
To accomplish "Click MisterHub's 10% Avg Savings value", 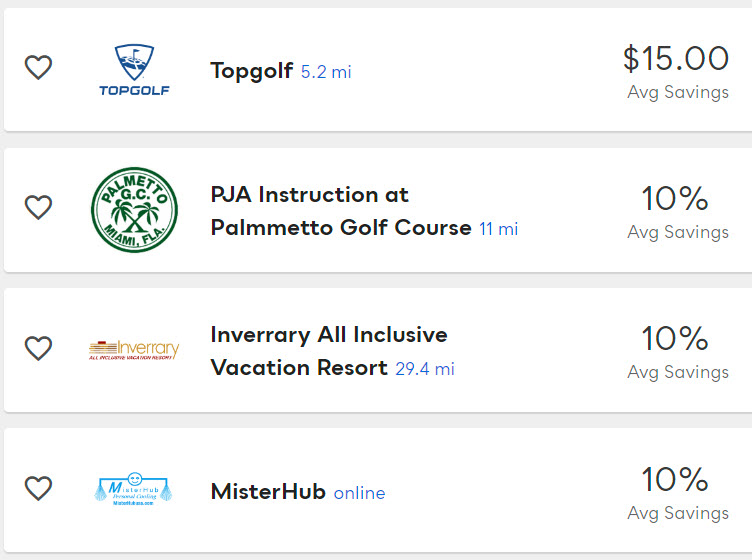I will [x=676, y=480].
